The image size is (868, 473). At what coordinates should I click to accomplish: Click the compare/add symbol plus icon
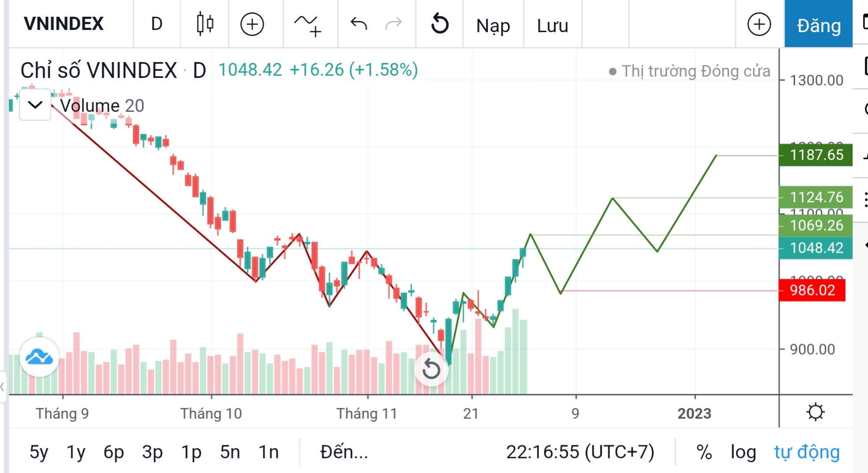pos(252,24)
